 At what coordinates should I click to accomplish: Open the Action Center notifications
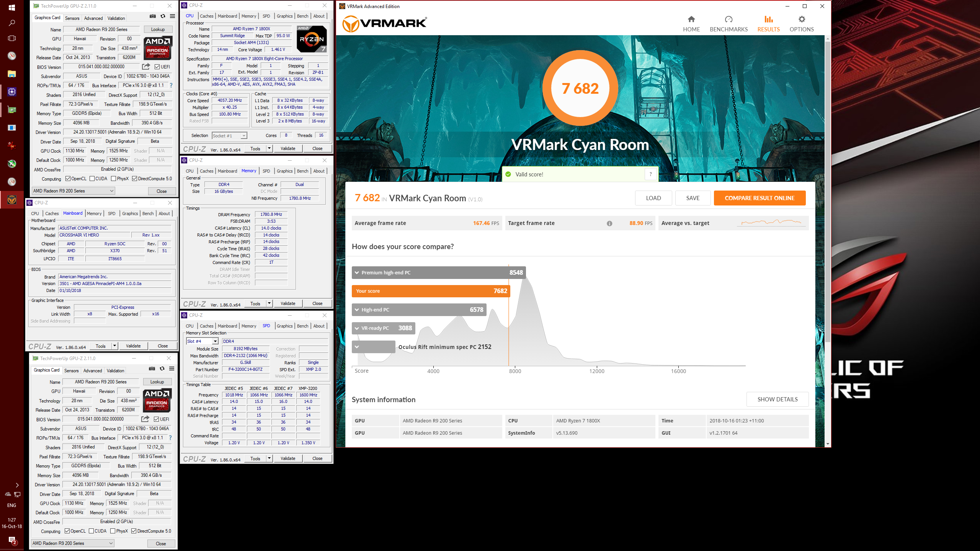(12, 540)
